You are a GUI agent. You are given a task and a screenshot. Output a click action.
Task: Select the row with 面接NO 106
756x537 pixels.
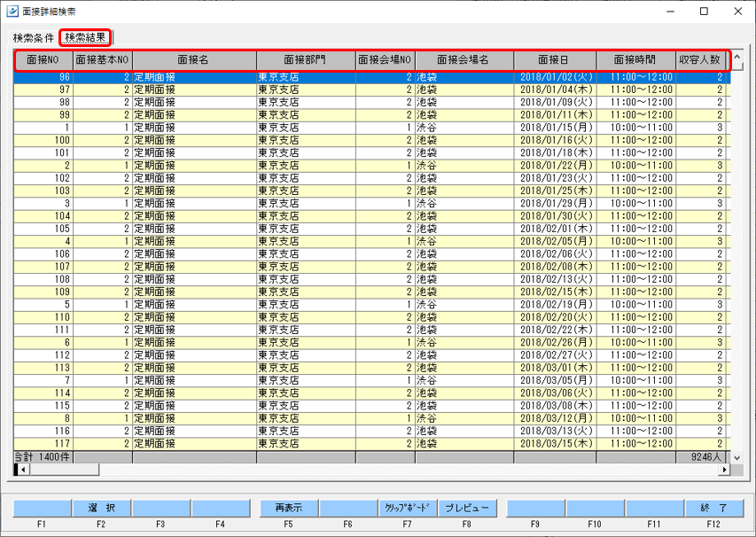point(371,254)
